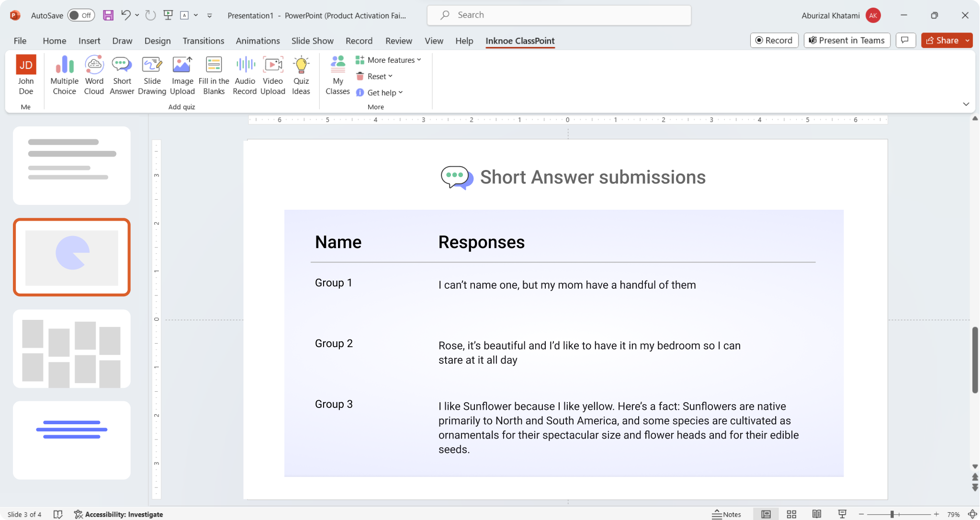Add an Image Upload question

point(182,74)
